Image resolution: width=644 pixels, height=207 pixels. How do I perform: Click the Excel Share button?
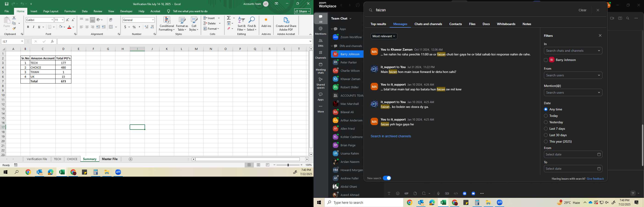[302, 11]
